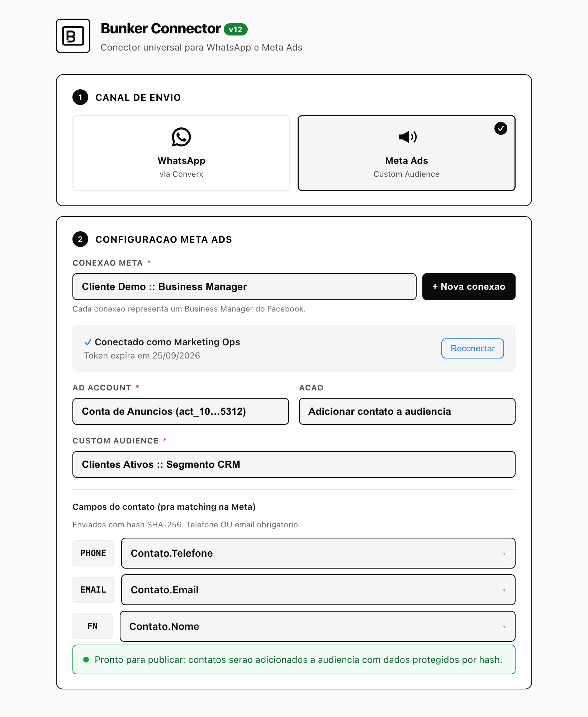The width and height of the screenshot is (588, 717).
Task: Open the FN field mapping dropdown
Action: (318, 626)
